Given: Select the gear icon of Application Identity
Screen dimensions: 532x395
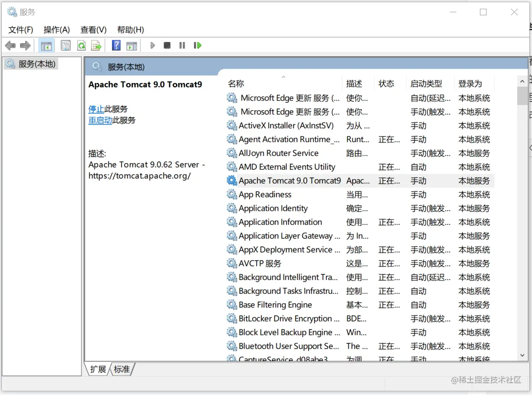Looking at the screenshot, I should coord(232,208).
